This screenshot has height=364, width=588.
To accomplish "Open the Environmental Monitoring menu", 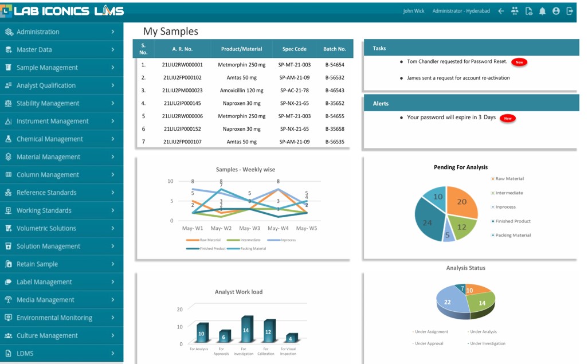I will [54, 318].
